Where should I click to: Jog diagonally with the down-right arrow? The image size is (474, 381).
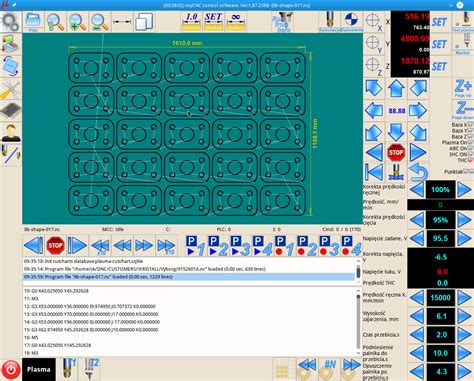click(418, 132)
